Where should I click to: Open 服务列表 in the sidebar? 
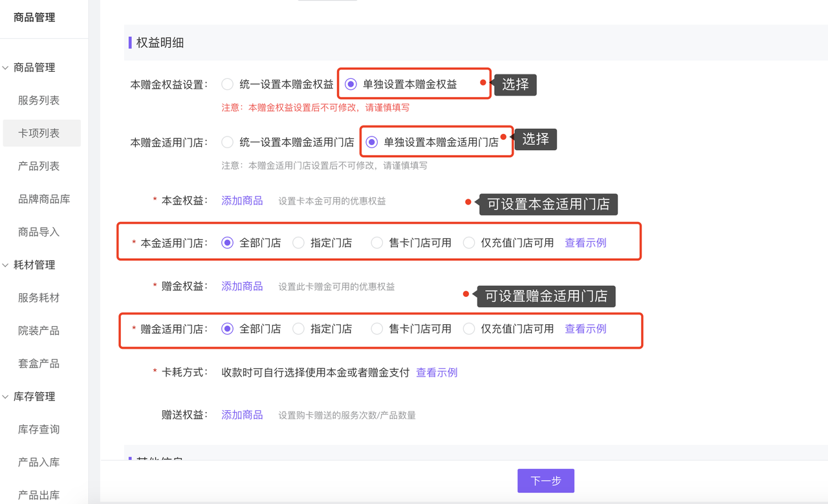(39, 100)
